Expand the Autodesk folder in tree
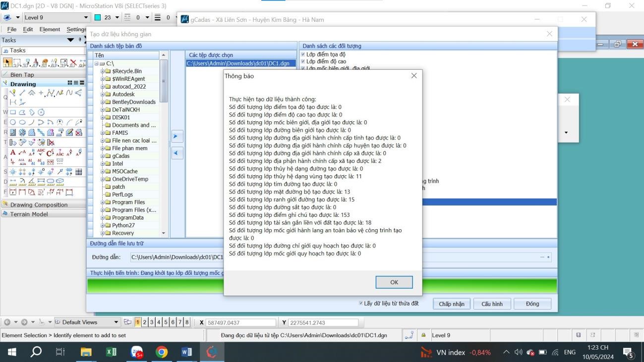Image resolution: width=644 pixels, height=362 pixels. (102, 94)
